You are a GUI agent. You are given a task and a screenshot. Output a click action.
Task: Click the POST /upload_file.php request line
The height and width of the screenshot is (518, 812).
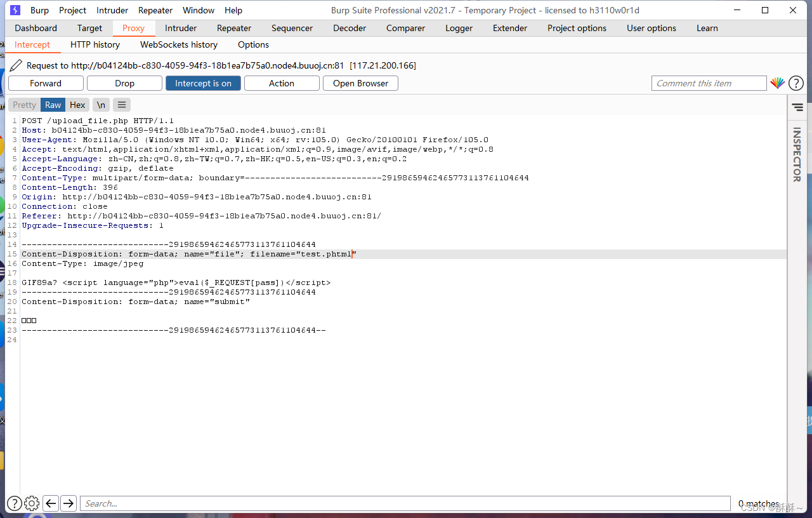(x=98, y=121)
